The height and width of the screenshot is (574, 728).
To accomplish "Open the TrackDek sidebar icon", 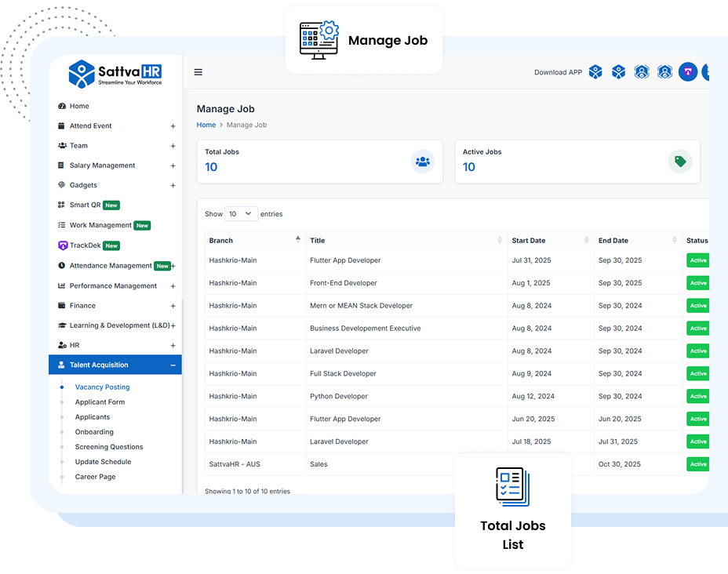I will pos(63,245).
